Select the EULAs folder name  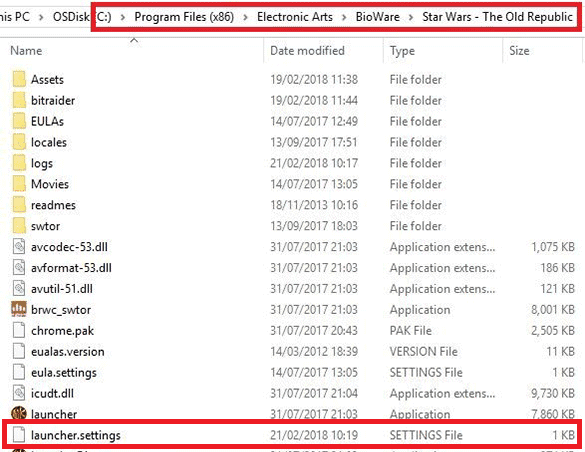(x=47, y=121)
